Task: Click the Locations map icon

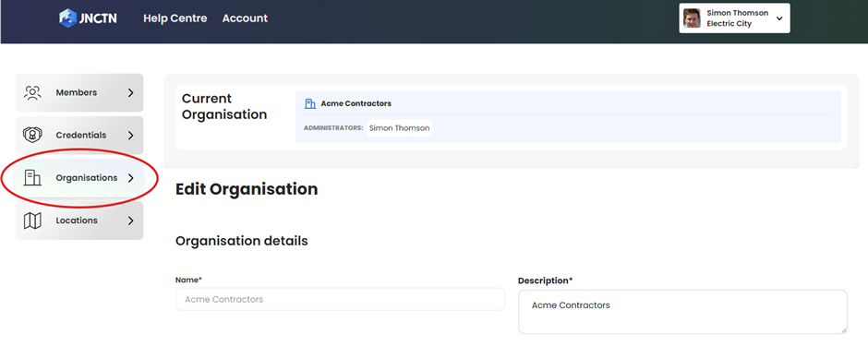Action: [32, 221]
